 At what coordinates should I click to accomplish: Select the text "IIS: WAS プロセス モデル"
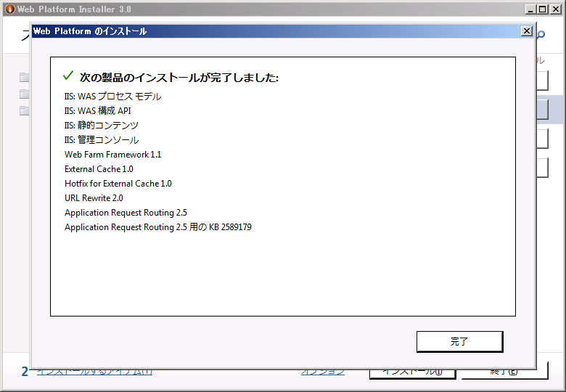(112, 97)
